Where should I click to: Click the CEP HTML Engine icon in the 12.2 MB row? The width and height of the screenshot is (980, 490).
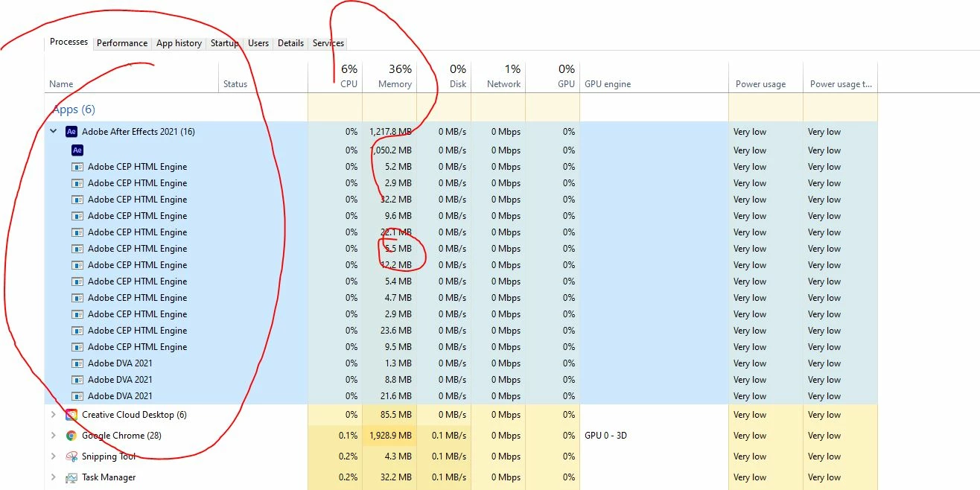77,265
